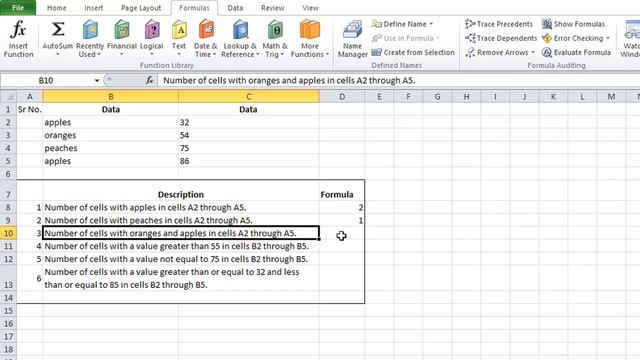The image size is (640, 360).
Task: Open More Functions menu
Action: pos(310,39)
